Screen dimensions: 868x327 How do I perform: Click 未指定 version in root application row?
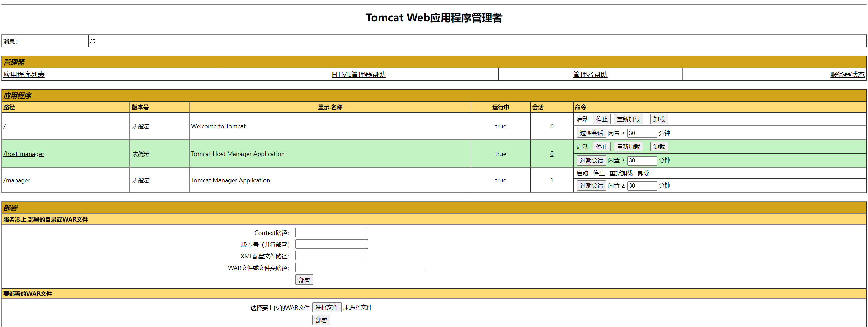pyautogui.click(x=140, y=126)
